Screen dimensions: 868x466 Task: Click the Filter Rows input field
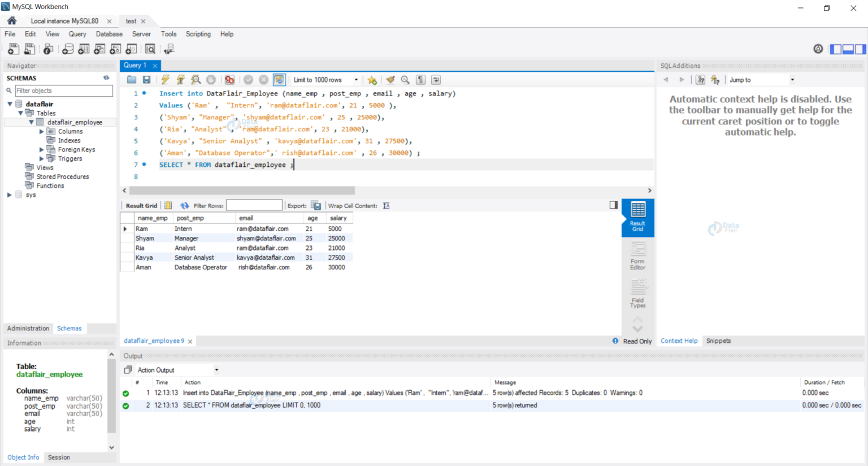coord(254,205)
